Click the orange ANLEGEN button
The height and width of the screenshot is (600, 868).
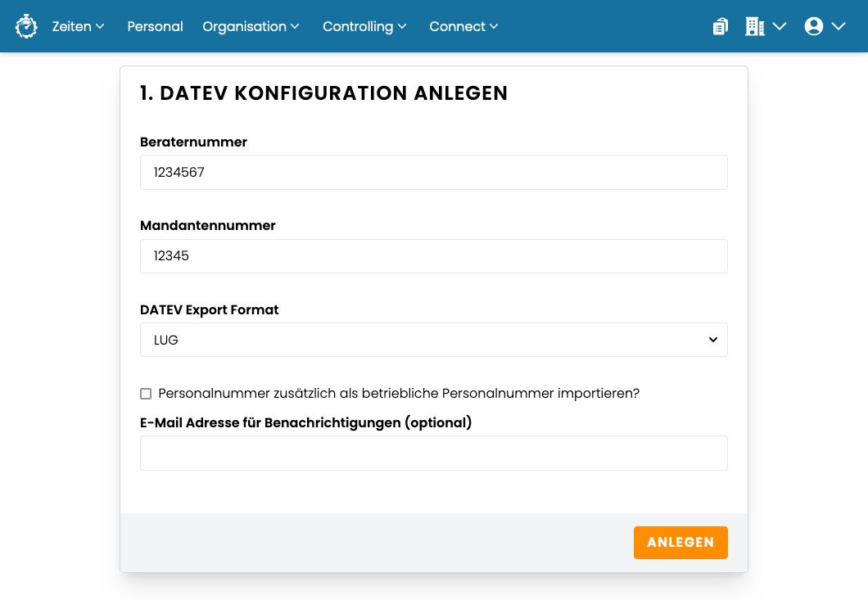(x=680, y=543)
